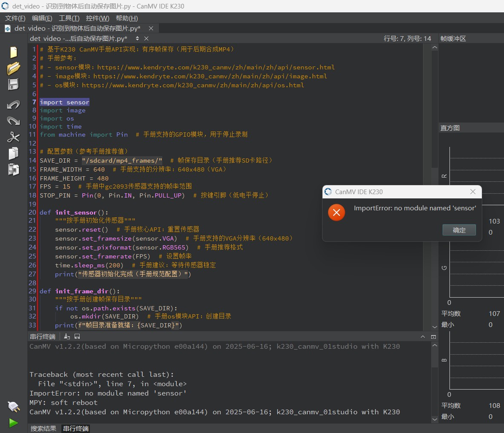
Task: Click the editor's vertical scrollbar down arrow
Action: tap(435, 327)
